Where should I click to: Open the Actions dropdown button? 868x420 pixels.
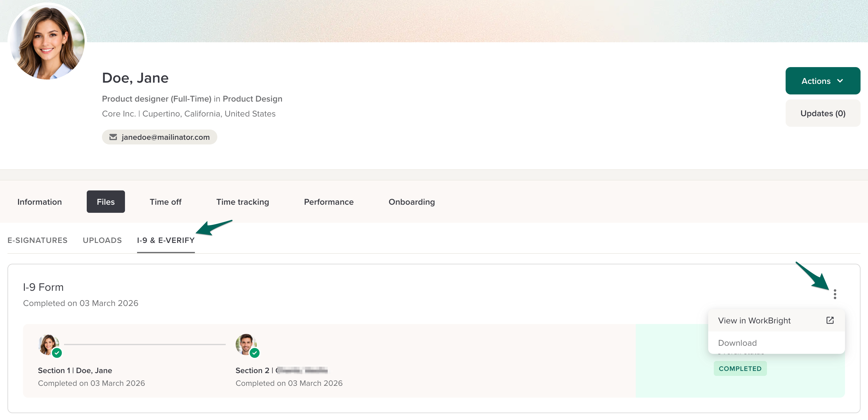click(822, 81)
